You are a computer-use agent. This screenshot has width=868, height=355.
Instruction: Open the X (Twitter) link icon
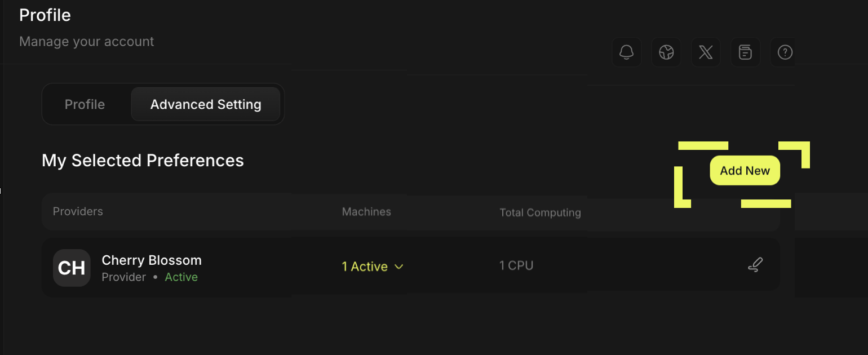click(706, 52)
